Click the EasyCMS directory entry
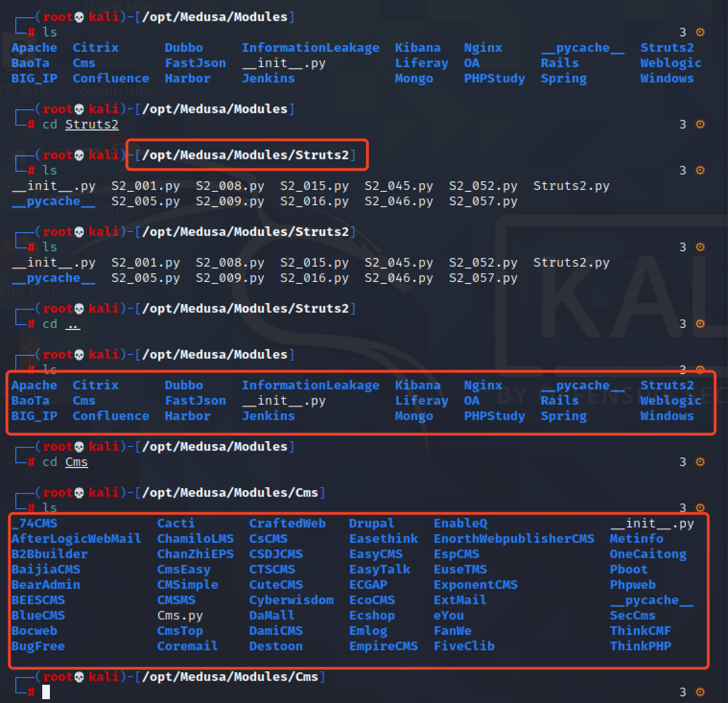Viewport: 728px width, 703px height. [x=376, y=554]
